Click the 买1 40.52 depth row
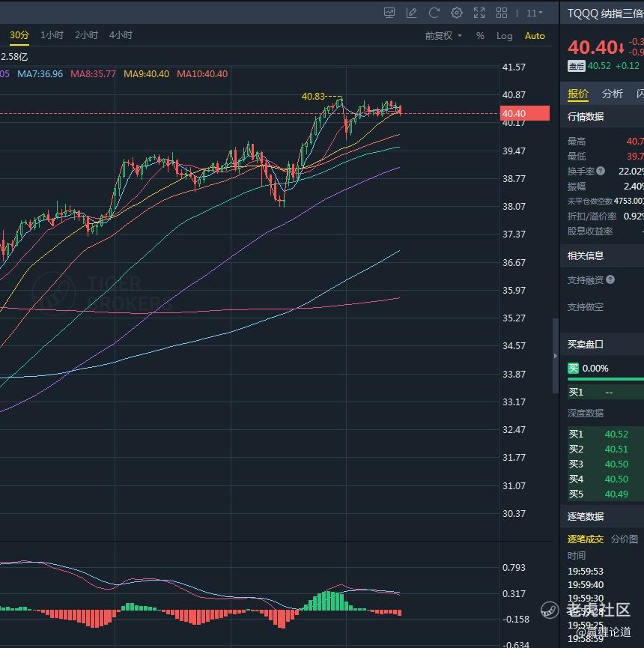This screenshot has height=648, width=644. click(606, 434)
